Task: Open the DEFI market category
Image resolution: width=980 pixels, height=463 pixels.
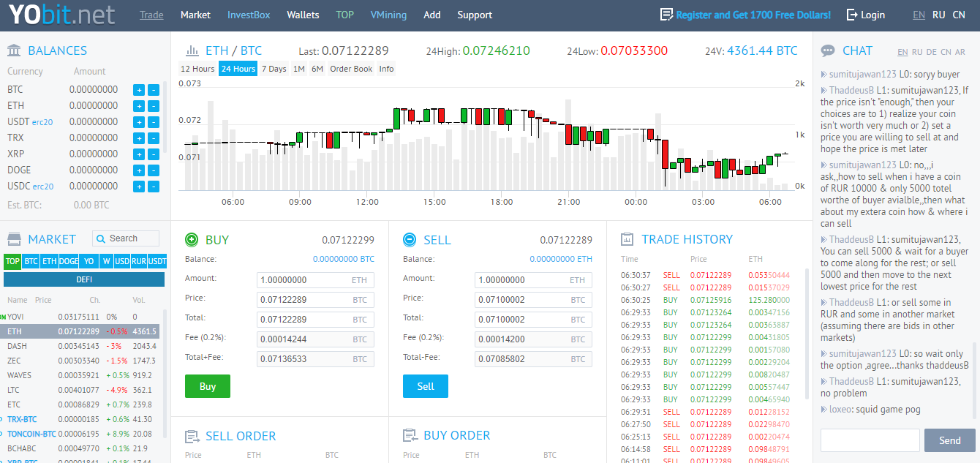Action: click(x=84, y=279)
